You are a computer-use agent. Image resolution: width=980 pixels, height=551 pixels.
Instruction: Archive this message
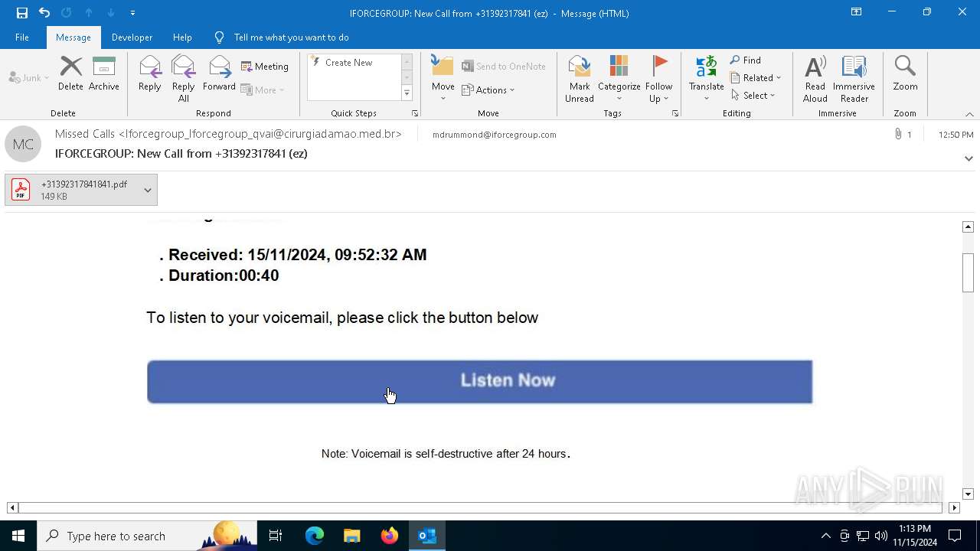tap(104, 73)
